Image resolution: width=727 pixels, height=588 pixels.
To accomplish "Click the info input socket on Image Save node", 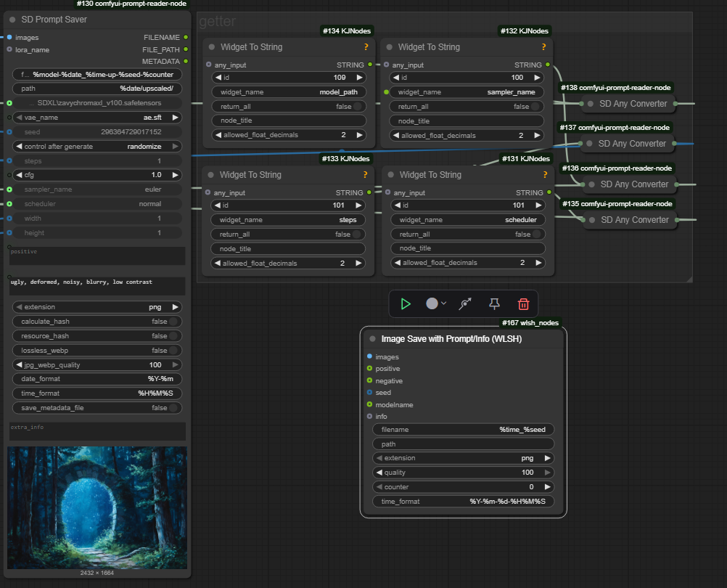I will coord(369,417).
